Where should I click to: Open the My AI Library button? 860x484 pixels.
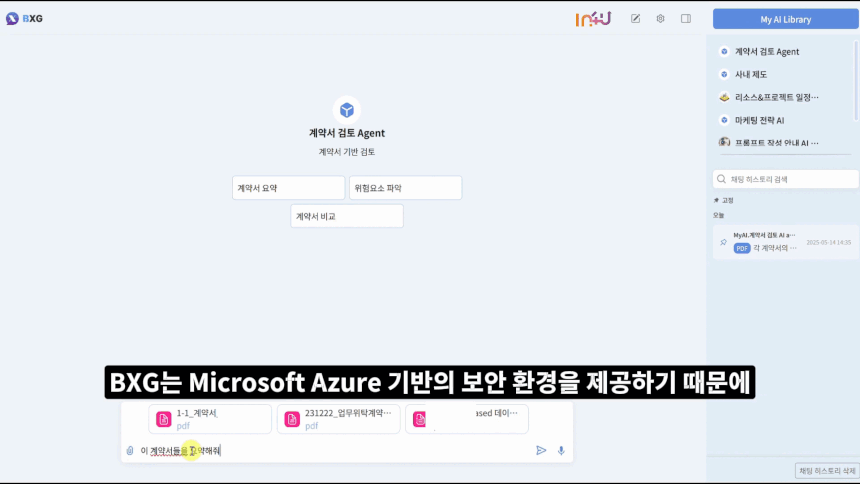coord(785,19)
